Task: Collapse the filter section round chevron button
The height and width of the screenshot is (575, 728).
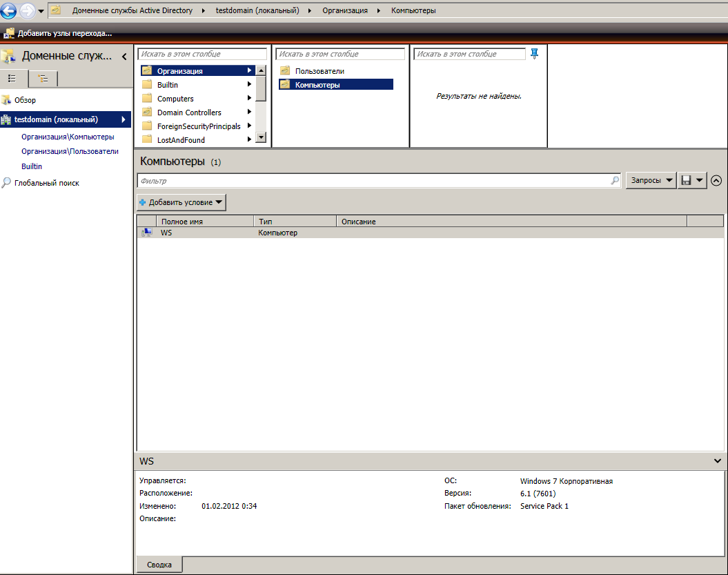Action: 716,180
